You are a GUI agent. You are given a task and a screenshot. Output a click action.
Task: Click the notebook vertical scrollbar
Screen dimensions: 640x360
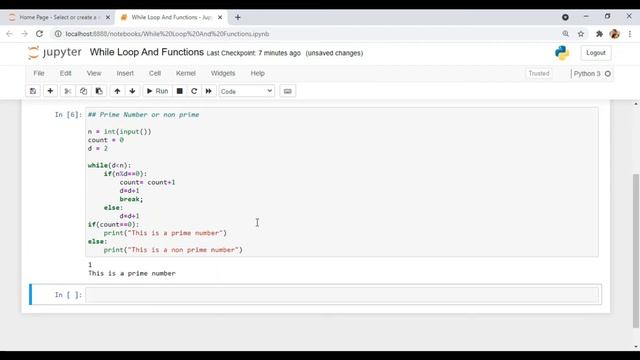[636, 250]
